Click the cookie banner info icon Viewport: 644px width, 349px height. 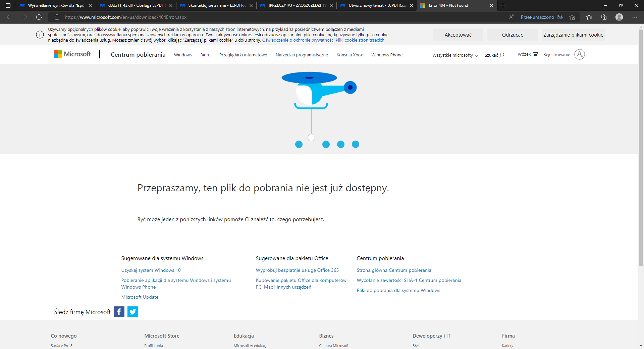click(40, 35)
